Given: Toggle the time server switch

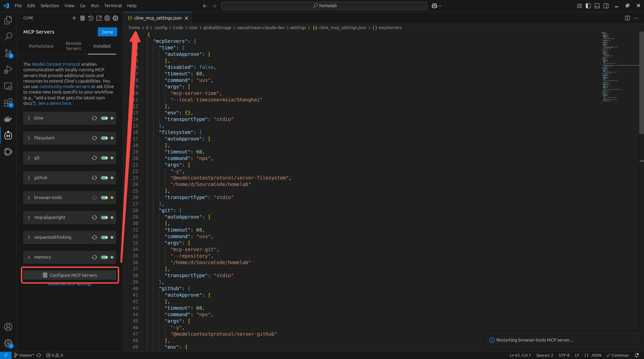Looking at the screenshot, I should click(x=104, y=118).
